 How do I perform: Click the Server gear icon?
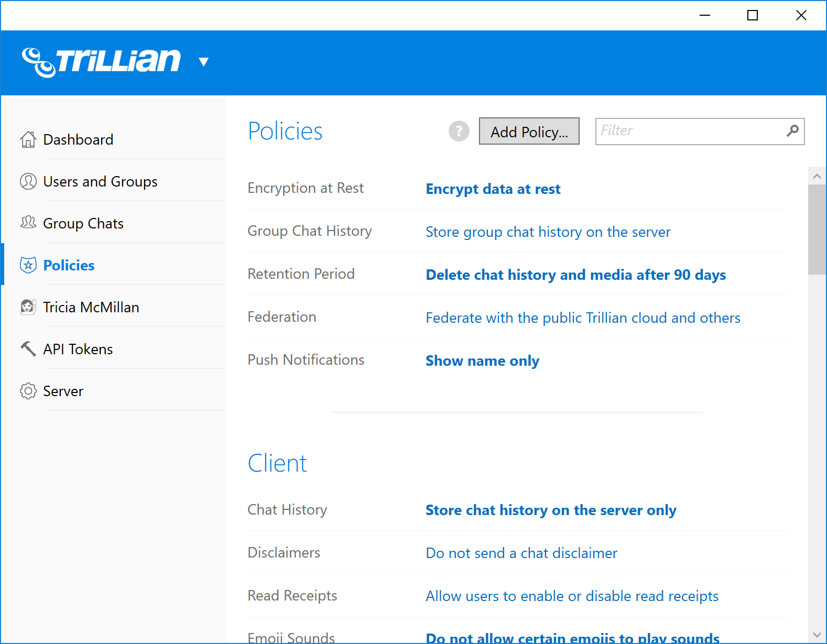pos(28,391)
